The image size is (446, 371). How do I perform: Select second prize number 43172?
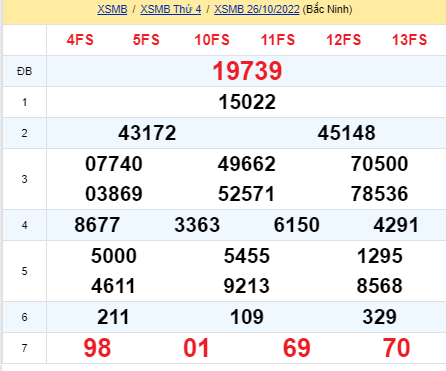[147, 133]
